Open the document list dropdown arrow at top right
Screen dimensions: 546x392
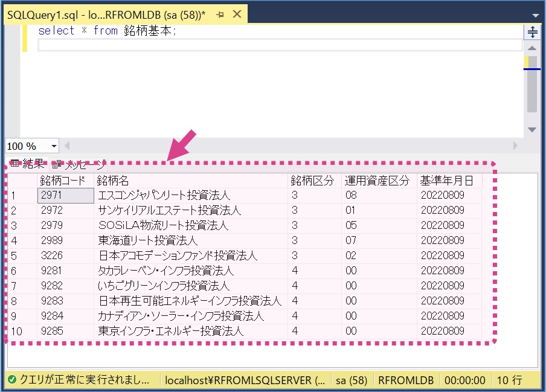point(535,15)
